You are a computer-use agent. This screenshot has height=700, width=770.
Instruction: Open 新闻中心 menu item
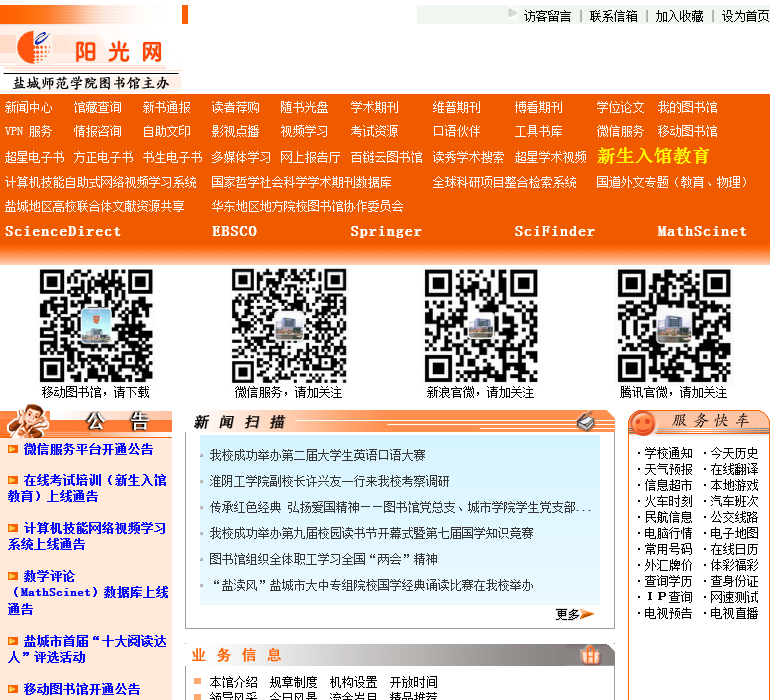point(28,107)
